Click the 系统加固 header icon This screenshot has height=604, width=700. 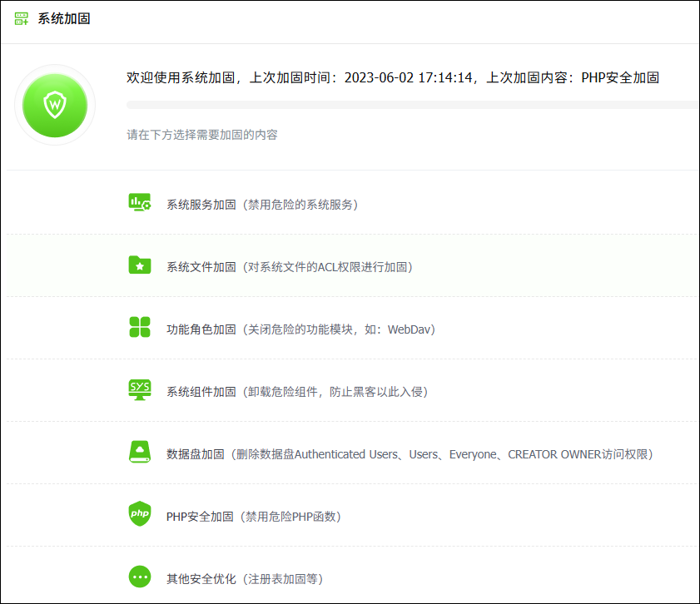pos(22,18)
